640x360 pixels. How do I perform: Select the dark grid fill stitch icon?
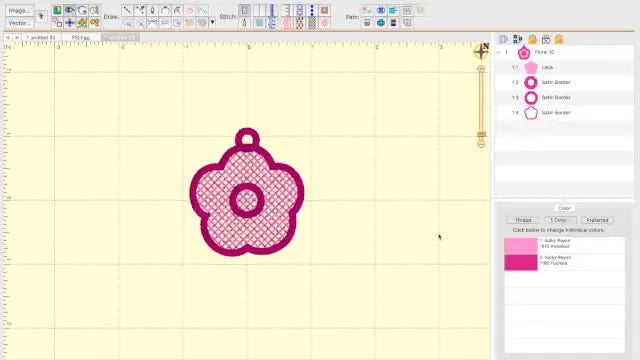(312, 23)
